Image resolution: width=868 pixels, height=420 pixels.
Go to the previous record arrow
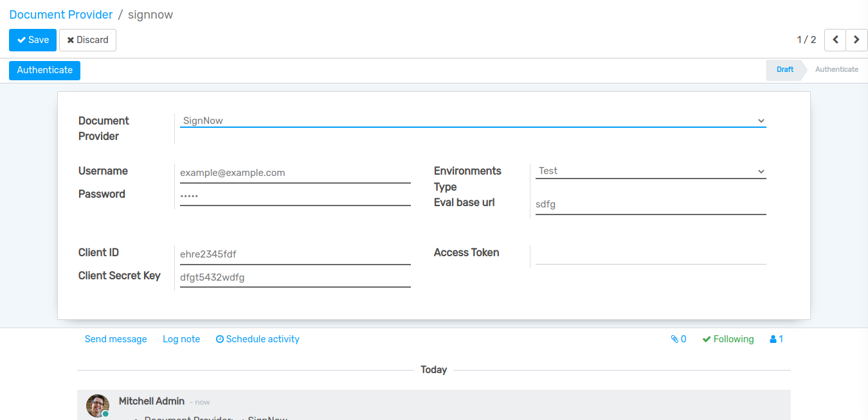(835, 40)
